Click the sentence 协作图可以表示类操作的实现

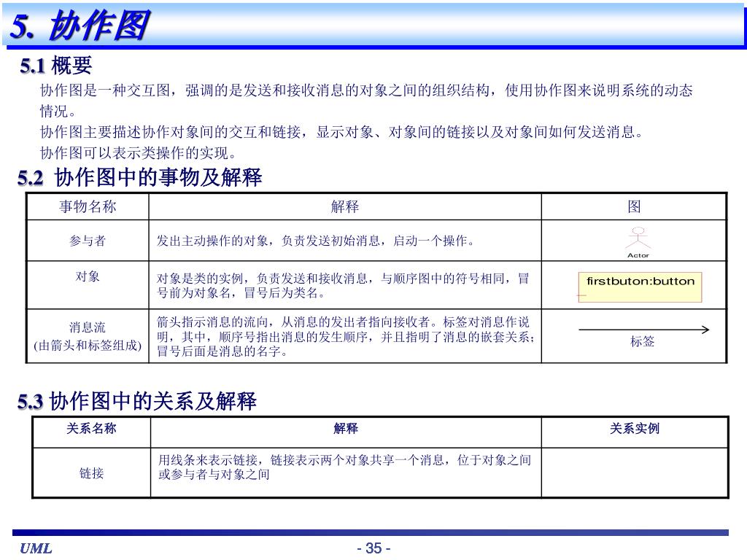[138, 153]
